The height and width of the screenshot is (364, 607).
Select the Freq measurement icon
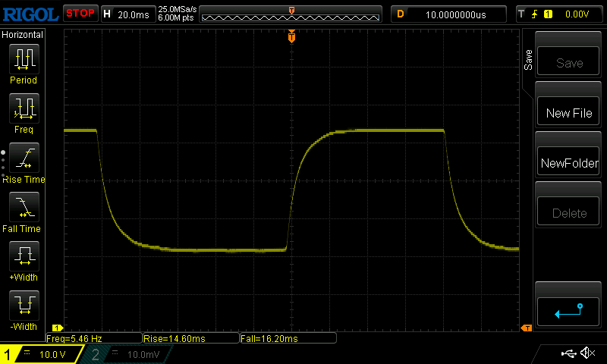tap(24, 109)
